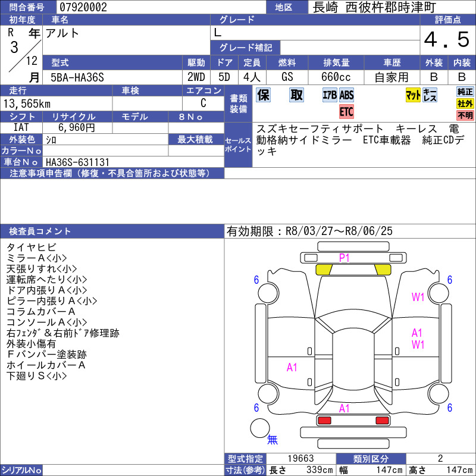476x476 pixels.
Task: Click the タイヤヒビ inspector comment line
Action: point(32,247)
